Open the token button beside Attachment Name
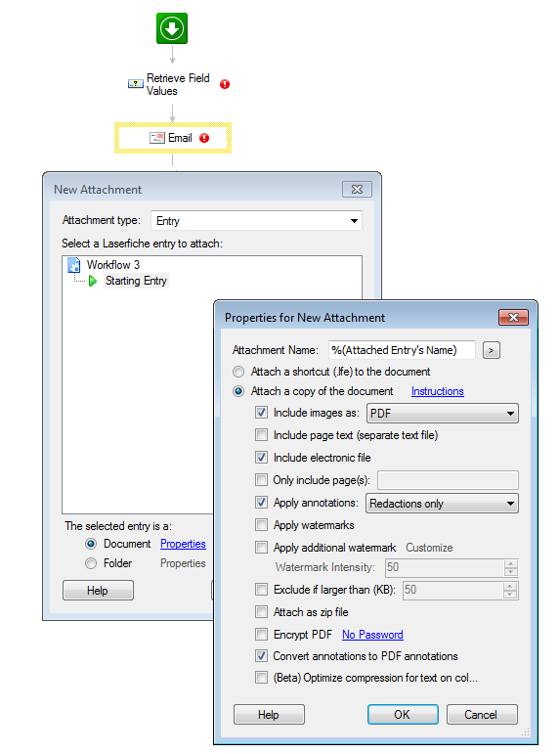This screenshot has width=560, height=754. click(492, 350)
